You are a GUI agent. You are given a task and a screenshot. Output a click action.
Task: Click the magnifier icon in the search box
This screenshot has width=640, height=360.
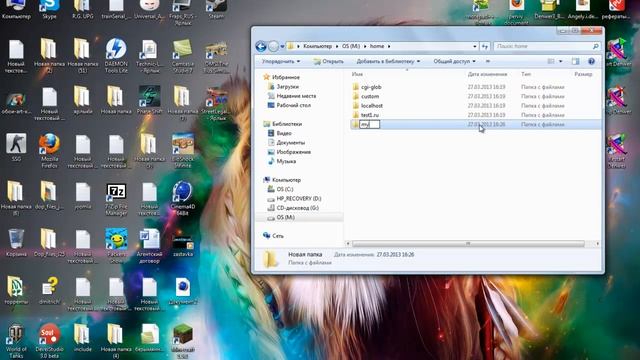[596, 47]
